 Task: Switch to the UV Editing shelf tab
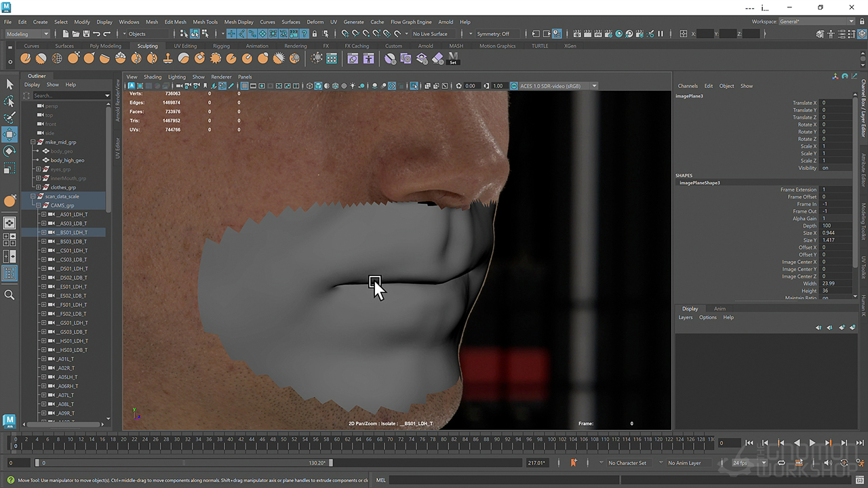(185, 46)
